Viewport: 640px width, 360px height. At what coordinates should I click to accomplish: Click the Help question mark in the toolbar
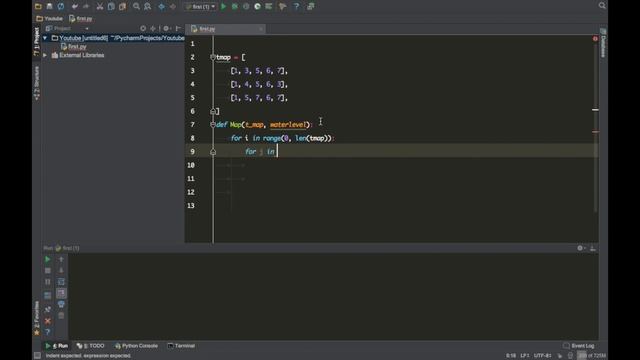[296, 7]
